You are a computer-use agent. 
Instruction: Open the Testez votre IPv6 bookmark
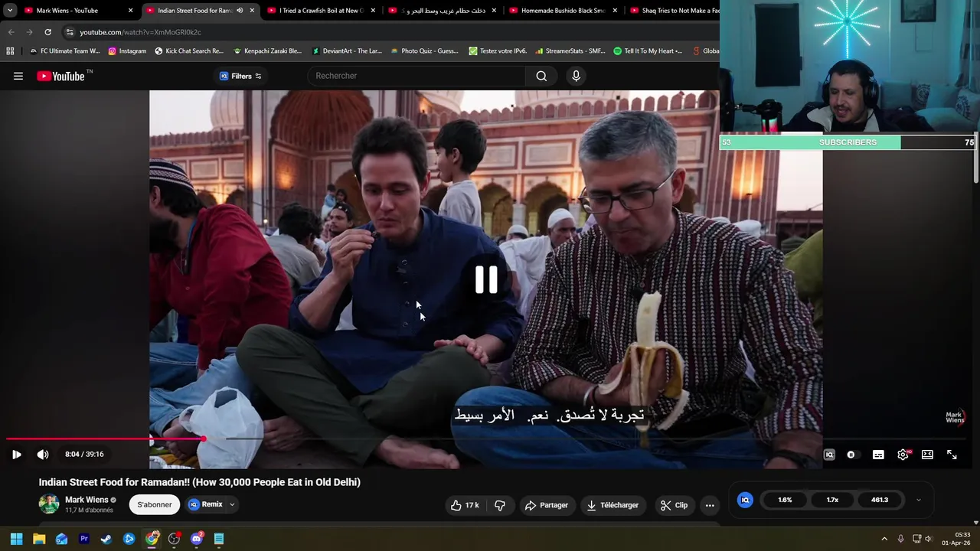tap(498, 51)
